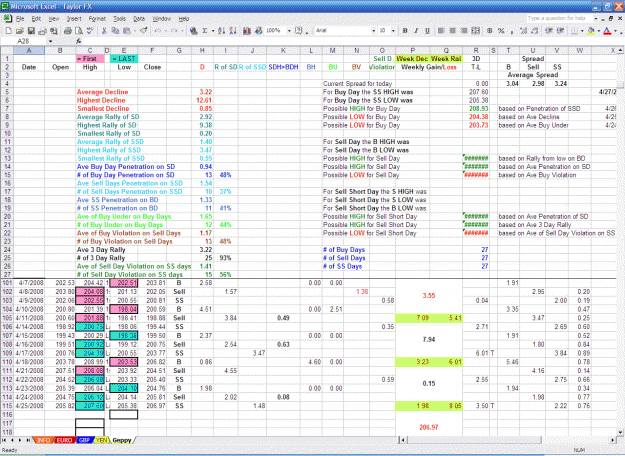Image resolution: width=625 pixels, height=456 pixels.
Task: Launch the Chart Wizard icon
Action: coord(247,31)
